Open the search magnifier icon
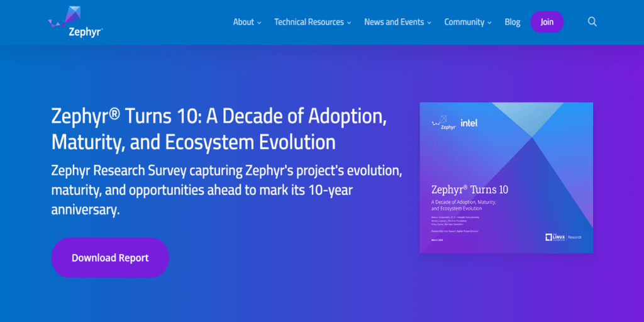 pos(592,22)
